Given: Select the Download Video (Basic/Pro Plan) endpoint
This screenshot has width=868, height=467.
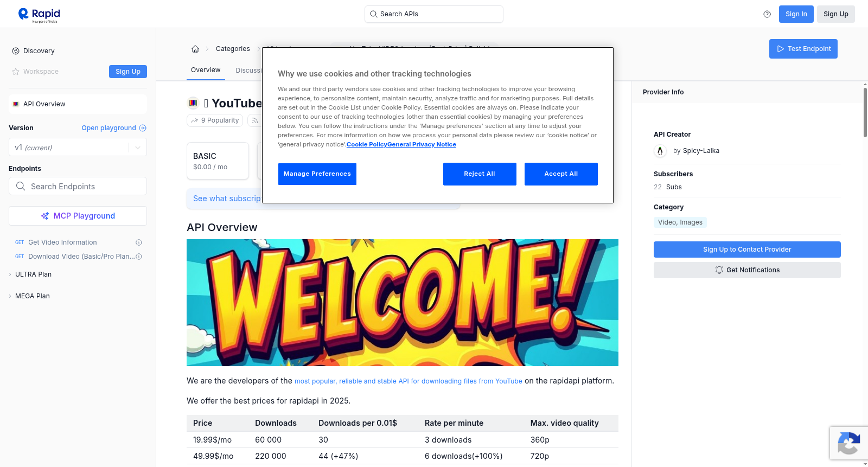Looking at the screenshot, I should (x=81, y=257).
